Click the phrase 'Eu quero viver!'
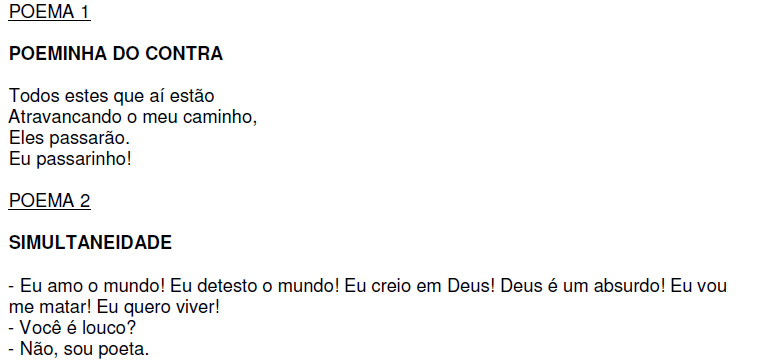Screen dimensions: 762x363 coord(158,307)
